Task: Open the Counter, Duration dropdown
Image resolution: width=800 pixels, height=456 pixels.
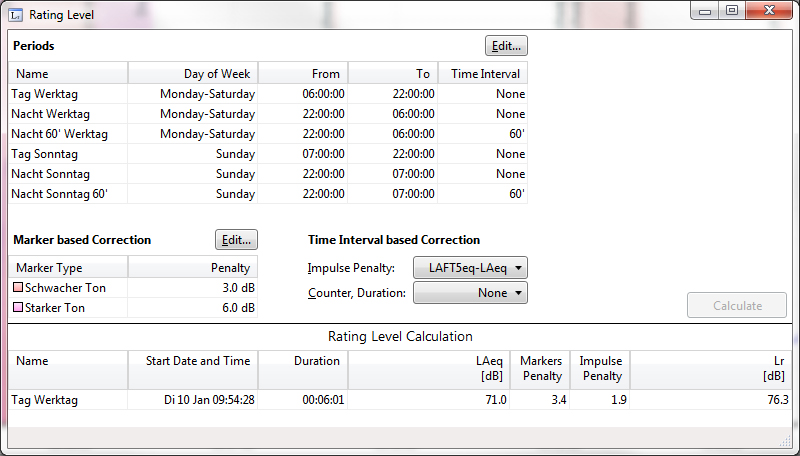Action: (469, 293)
